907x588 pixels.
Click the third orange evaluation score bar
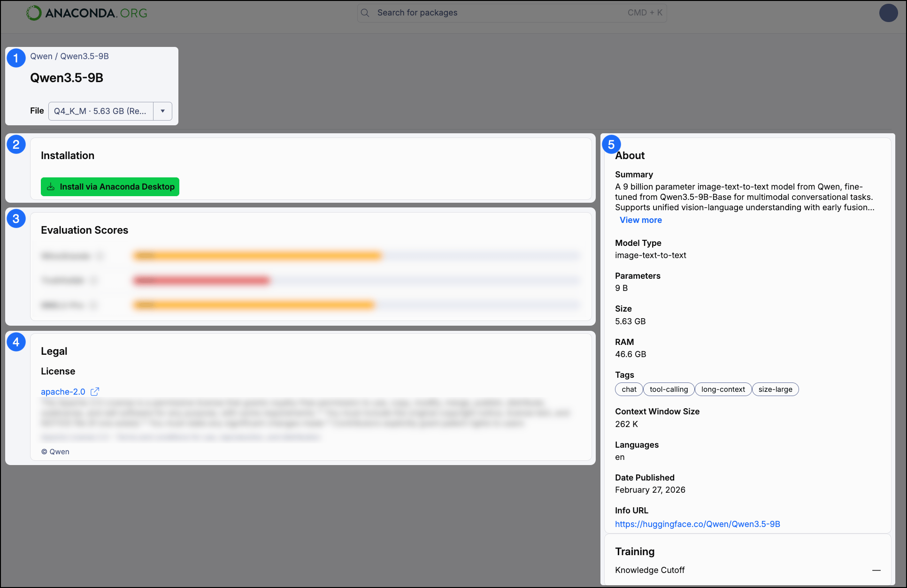point(254,305)
